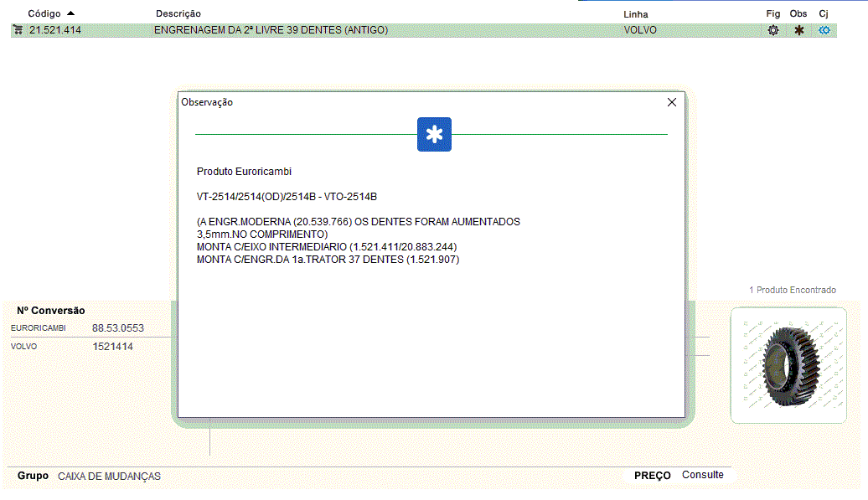
Task: Click the Obs column header
Action: (x=798, y=14)
